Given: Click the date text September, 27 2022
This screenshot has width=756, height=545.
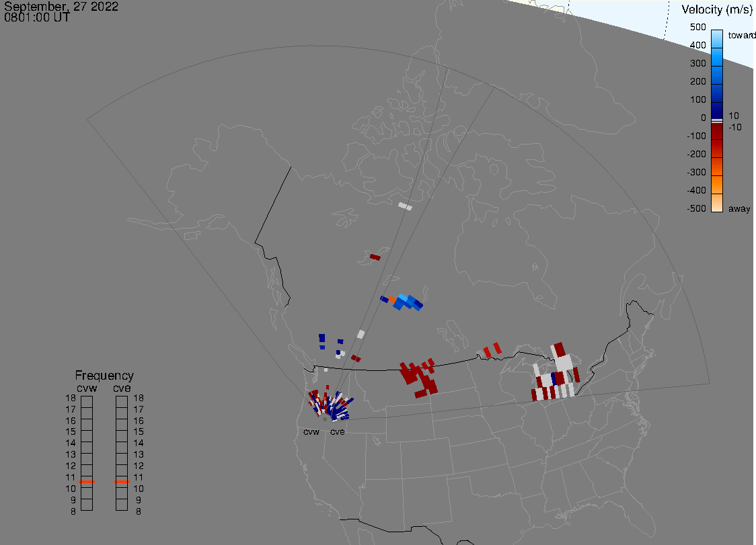Looking at the screenshot, I should coord(61,6).
